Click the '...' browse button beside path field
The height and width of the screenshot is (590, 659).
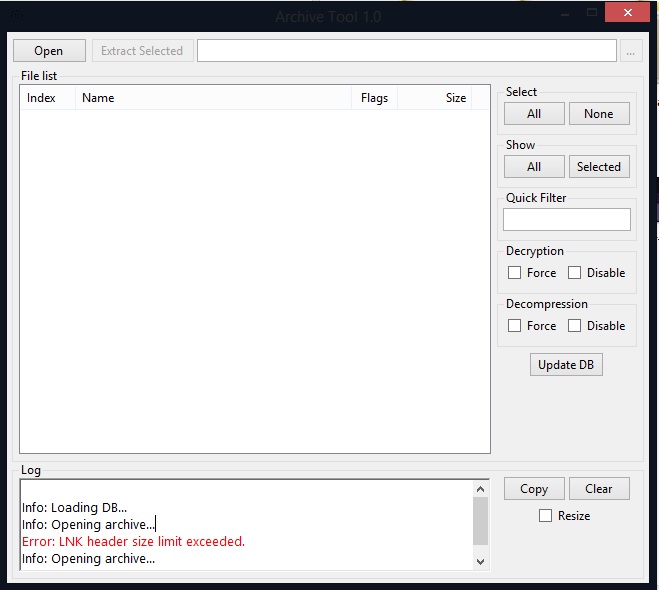[x=630, y=51]
